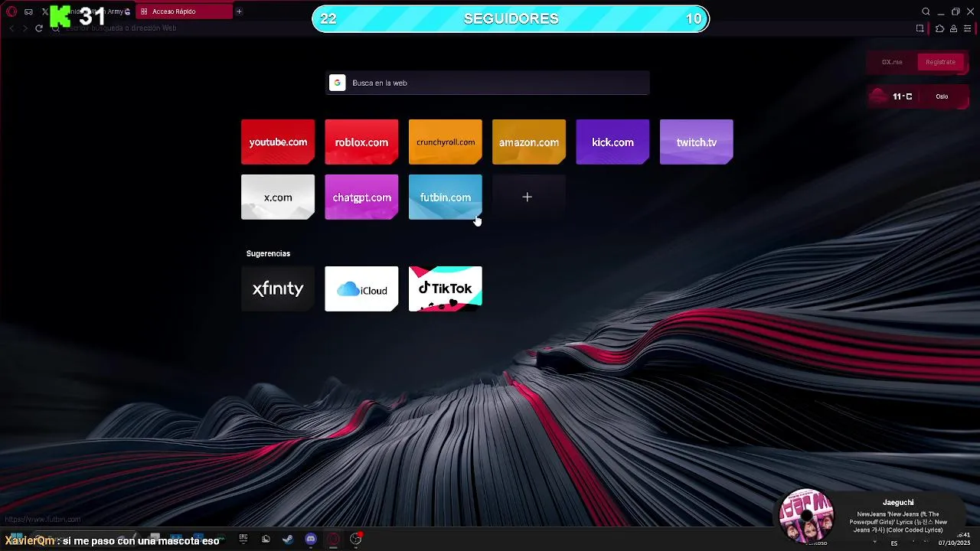Screen dimensions: 980x551
Task: Open Discord from the taskbar
Action: click(311, 539)
